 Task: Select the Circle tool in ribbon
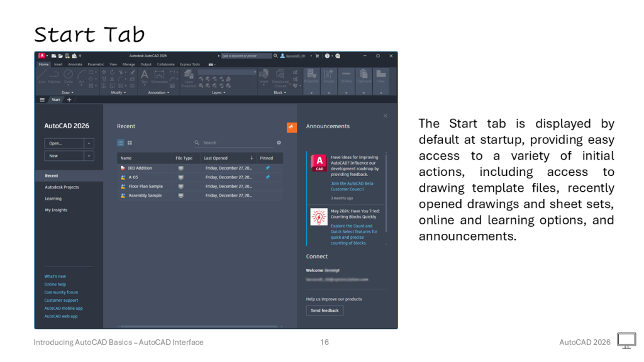click(68, 76)
